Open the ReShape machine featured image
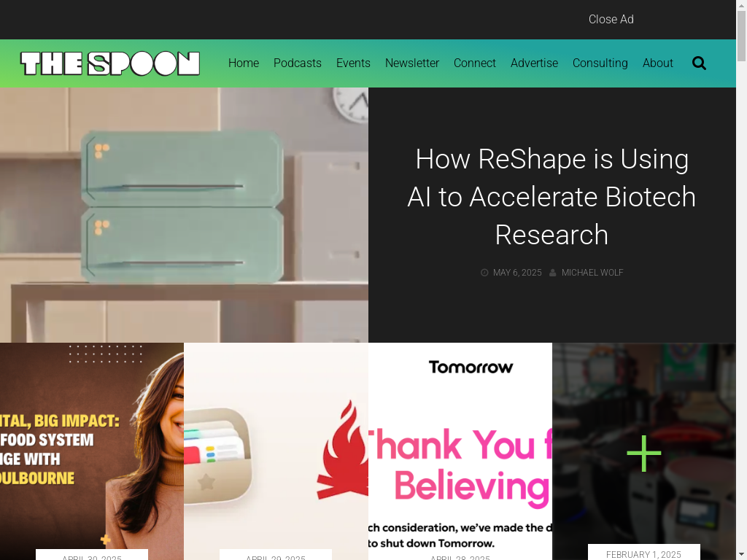The image size is (747, 560). click(184, 215)
